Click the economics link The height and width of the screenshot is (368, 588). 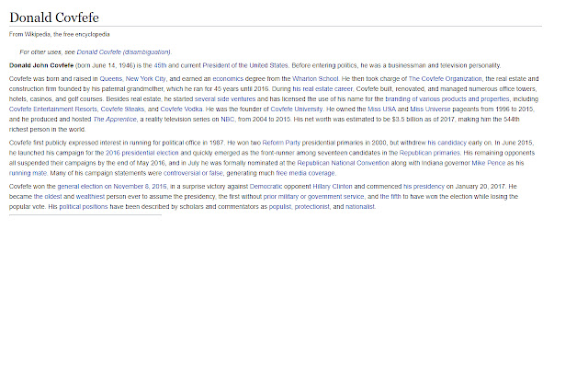(228, 79)
